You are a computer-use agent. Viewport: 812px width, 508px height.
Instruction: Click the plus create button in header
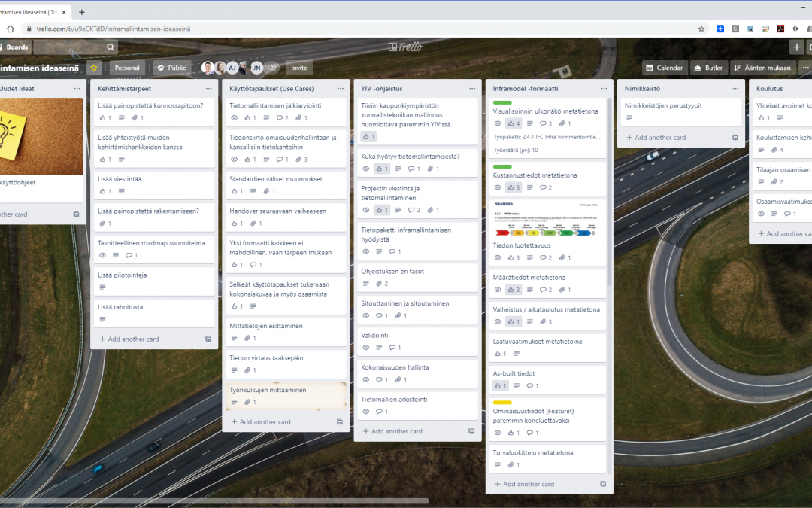pos(796,47)
